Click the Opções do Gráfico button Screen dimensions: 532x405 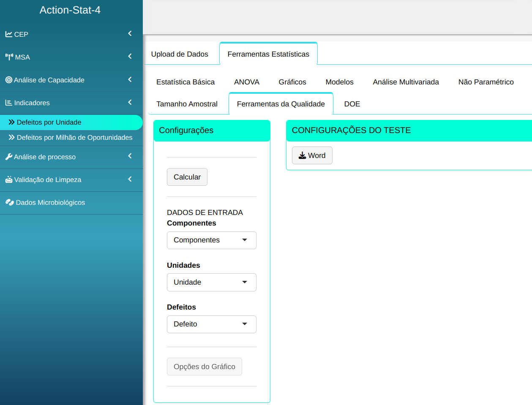pyautogui.click(x=204, y=367)
